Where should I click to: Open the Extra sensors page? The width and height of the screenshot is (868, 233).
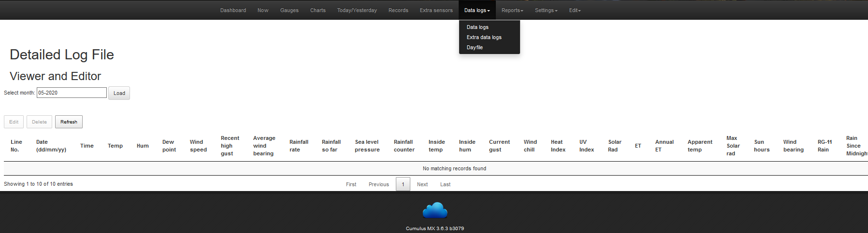tap(436, 10)
